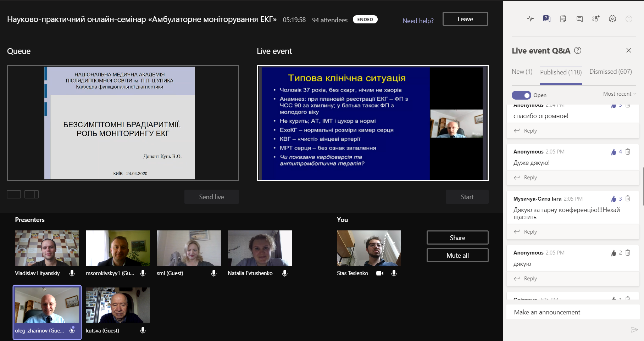
Task: Open the Need help? link
Action: click(x=418, y=21)
